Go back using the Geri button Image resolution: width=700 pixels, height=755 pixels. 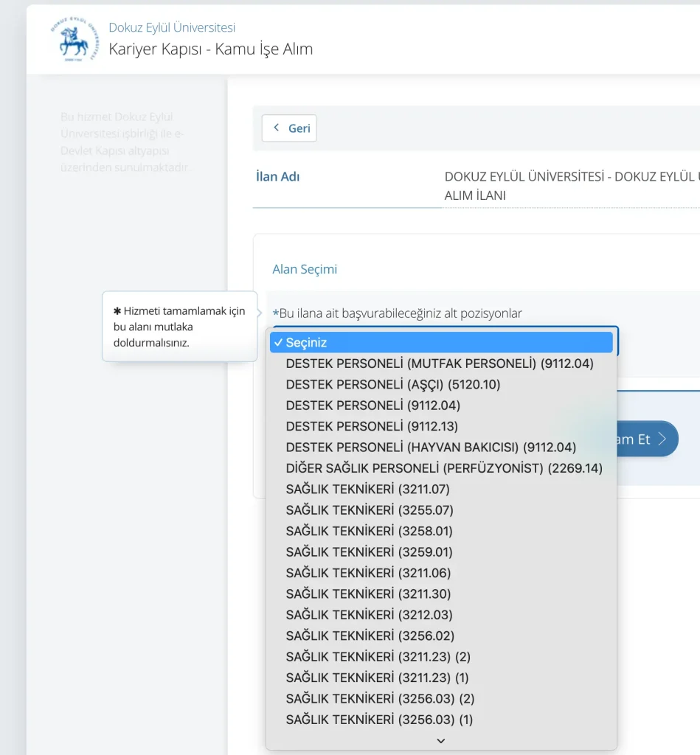(289, 128)
